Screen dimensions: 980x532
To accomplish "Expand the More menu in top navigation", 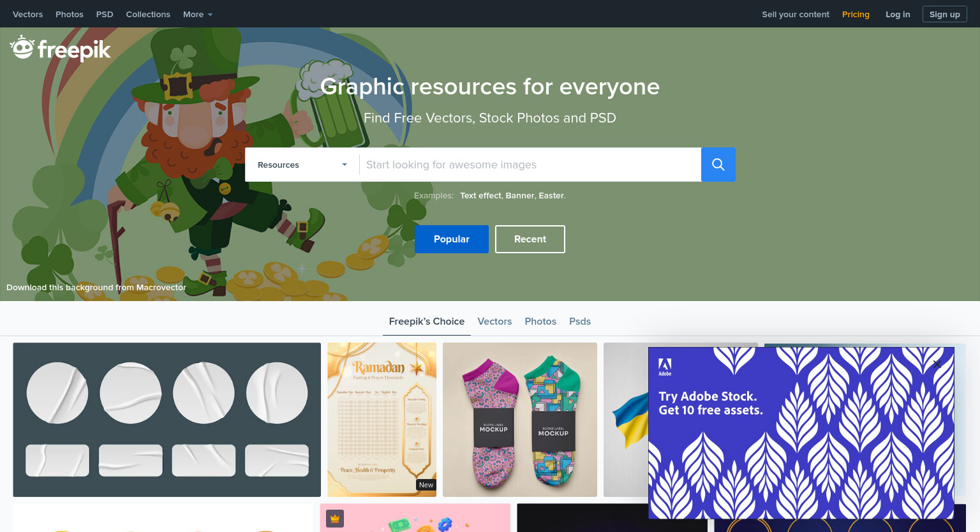I will click(x=198, y=14).
